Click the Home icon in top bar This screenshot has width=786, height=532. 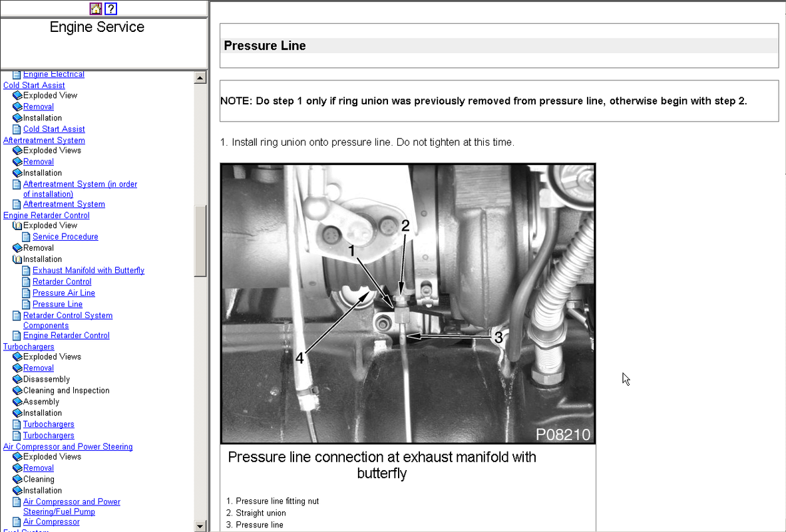click(x=96, y=8)
